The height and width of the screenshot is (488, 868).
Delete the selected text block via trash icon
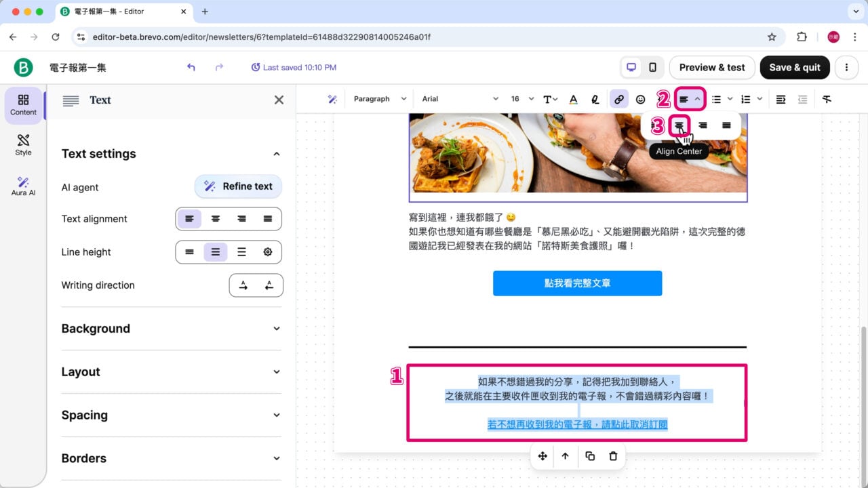[613, 456]
